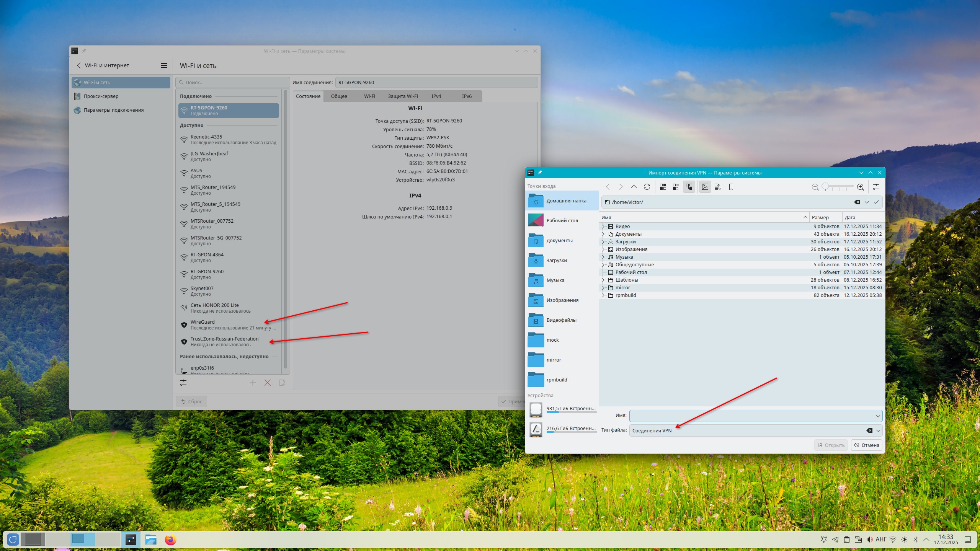The image size is (980, 551).
Task: Click the zoom in magnifier icon
Action: 861,187
